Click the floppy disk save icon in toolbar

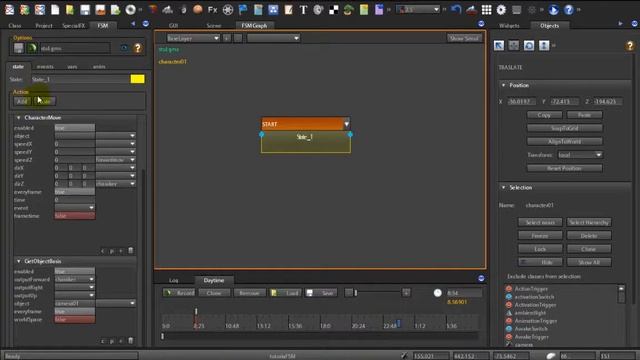pyautogui.click(x=85, y=9)
